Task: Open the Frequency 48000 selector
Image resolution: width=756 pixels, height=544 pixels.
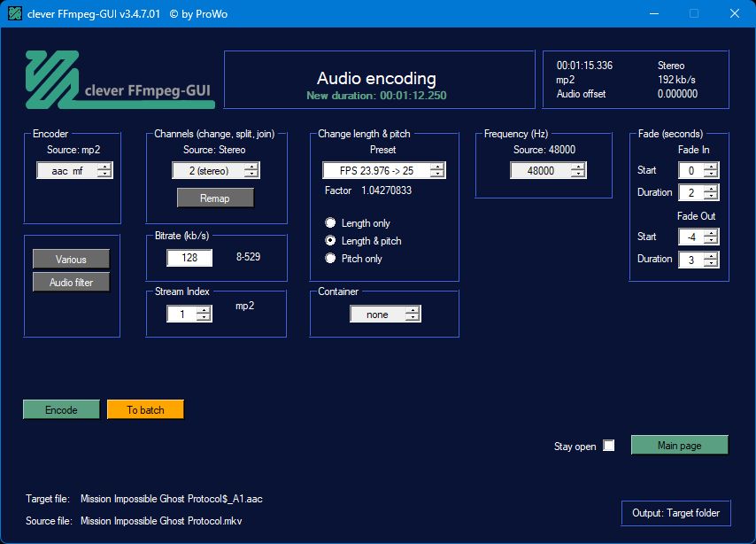Action: click(x=548, y=170)
